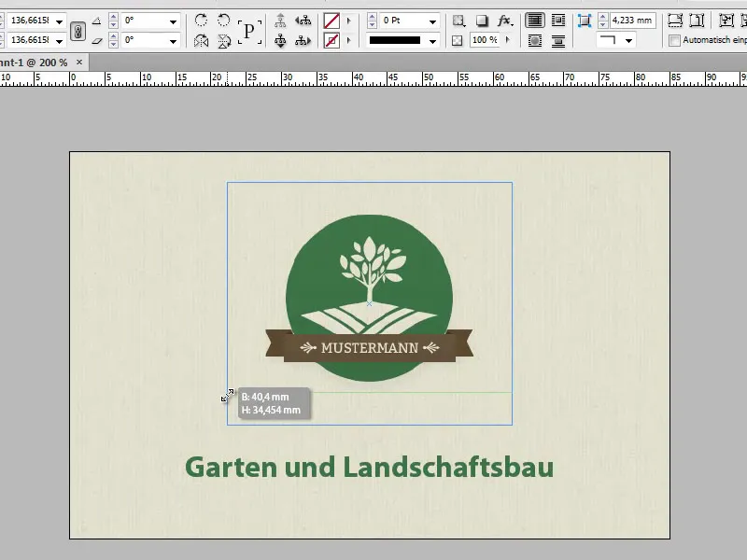The image size is (747, 560).
Task: Close the document tab with X
Action: coord(79,62)
